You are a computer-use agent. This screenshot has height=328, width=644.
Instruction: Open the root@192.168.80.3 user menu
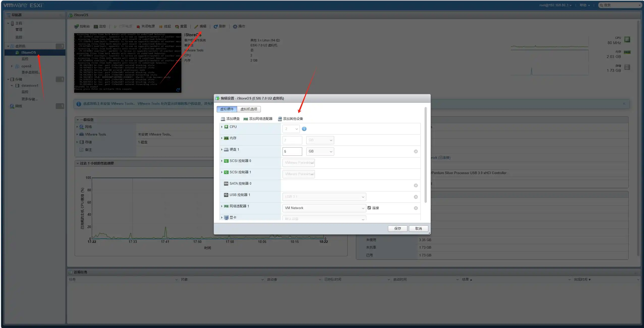555,5
